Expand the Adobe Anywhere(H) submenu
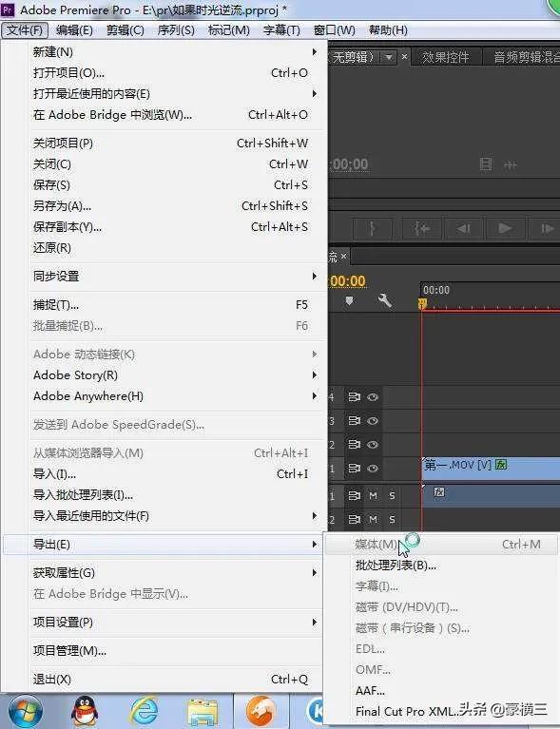This screenshot has width=560, height=729. [175, 396]
